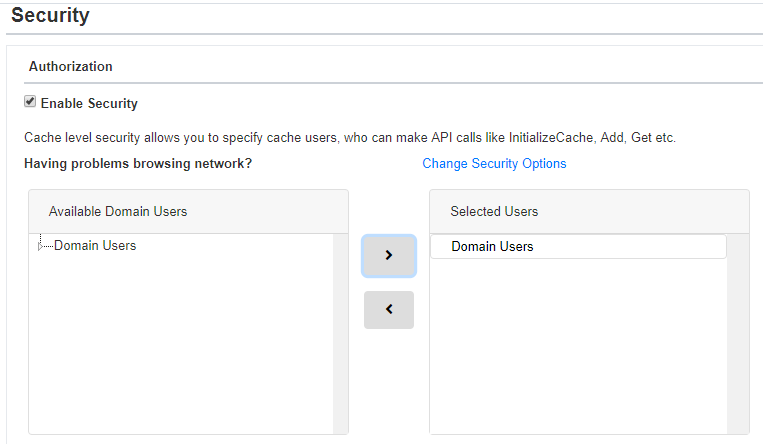This screenshot has height=444, width=763.
Task: Click the cache level security description text
Action: [x=350, y=138]
